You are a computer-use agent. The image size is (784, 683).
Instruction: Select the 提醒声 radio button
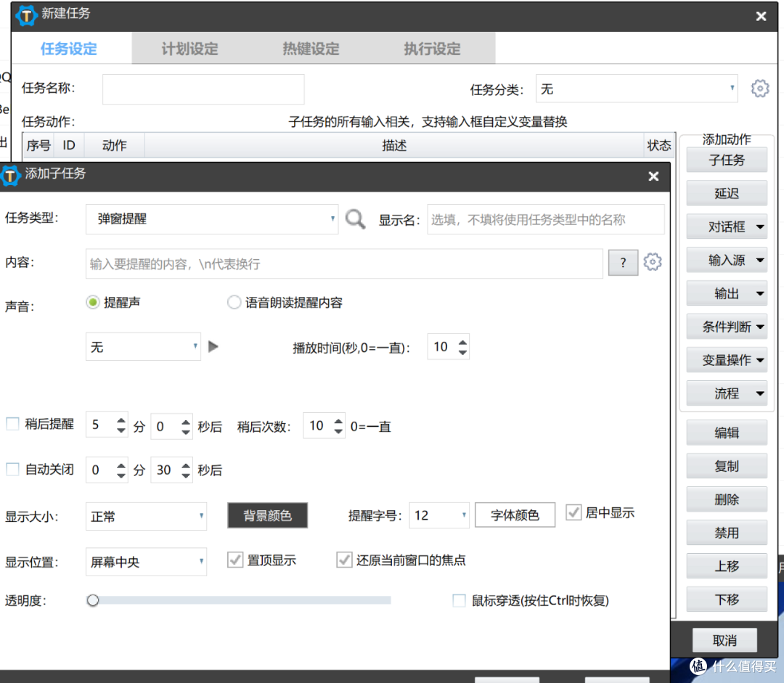click(93, 303)
